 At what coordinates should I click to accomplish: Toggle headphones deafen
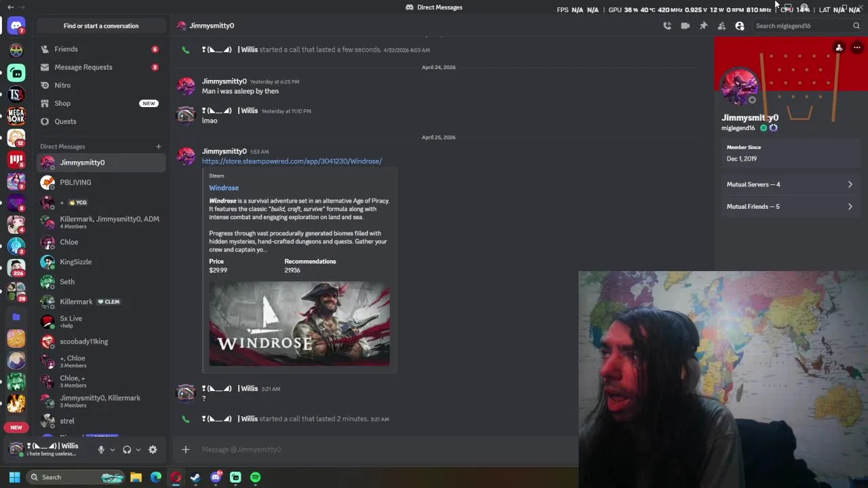pyautogui.click(x=127, y=449)
